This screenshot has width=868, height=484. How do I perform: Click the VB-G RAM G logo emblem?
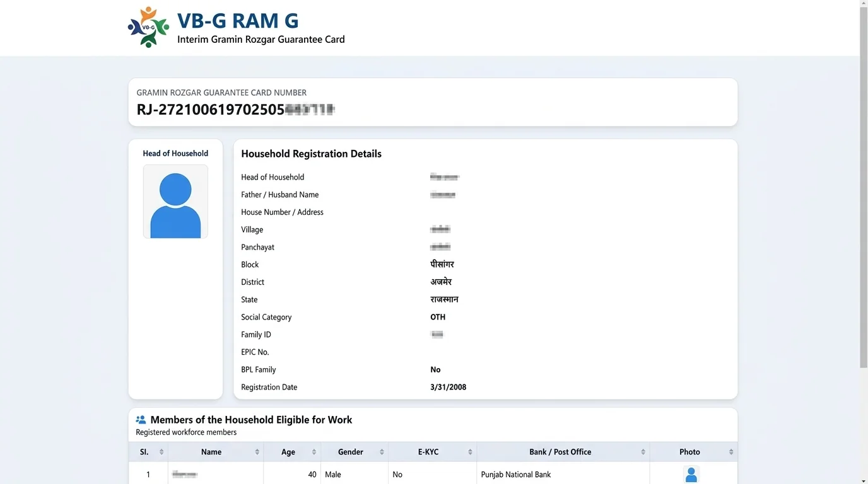pos(148,27)
